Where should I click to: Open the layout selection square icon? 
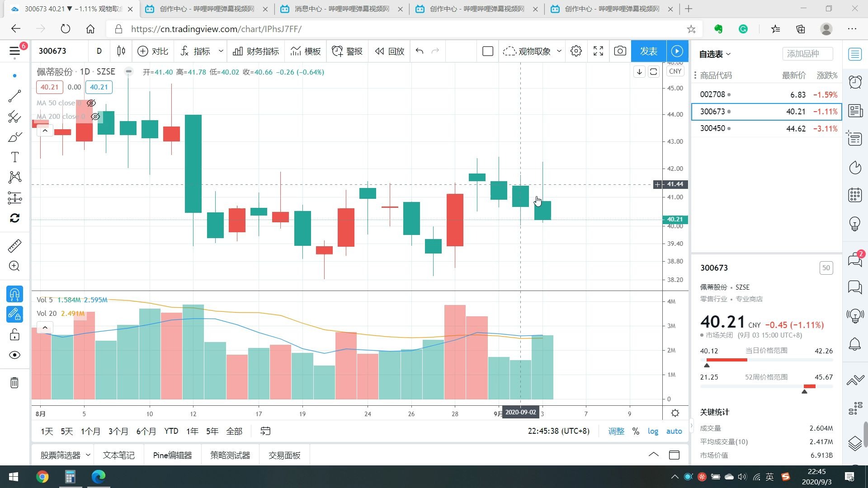(x=487, y=51)
